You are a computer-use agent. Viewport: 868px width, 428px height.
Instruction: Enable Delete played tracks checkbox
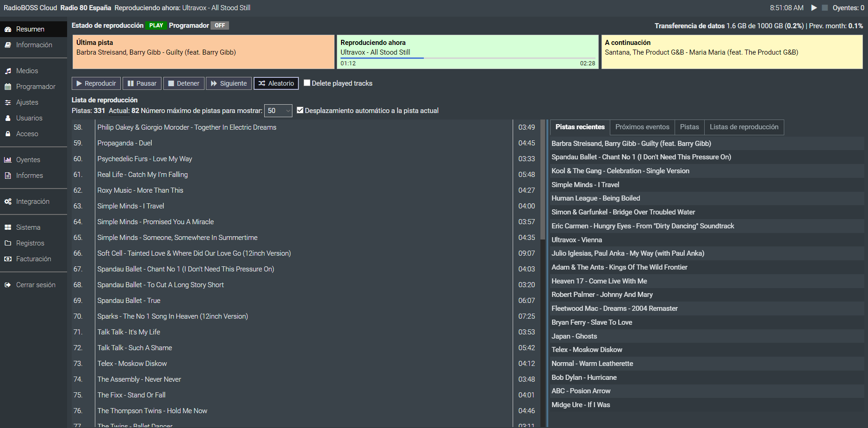[307, 83]
